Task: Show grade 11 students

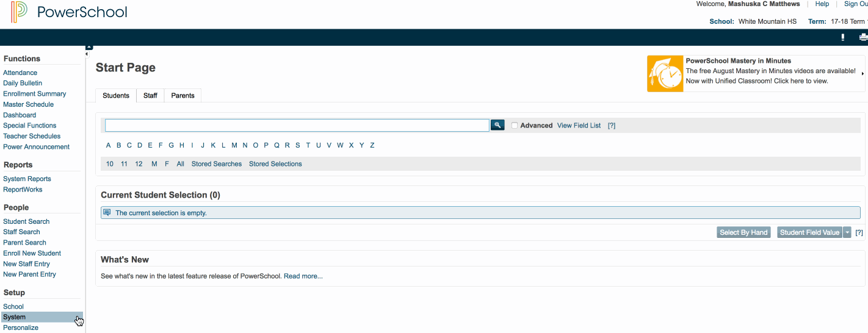Action: coord(125,164)
